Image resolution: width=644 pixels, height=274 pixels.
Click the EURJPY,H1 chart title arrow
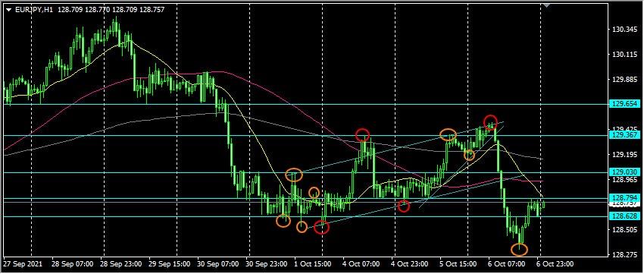tap(8, 9)
